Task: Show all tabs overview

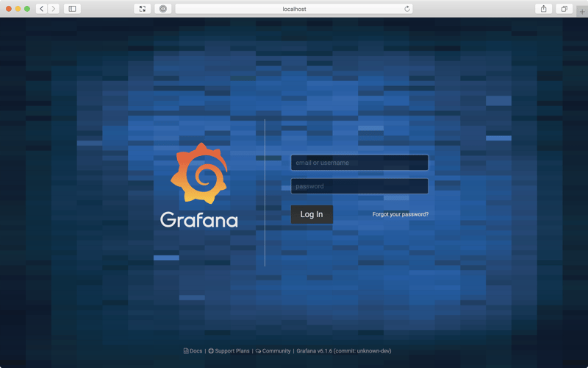Action: click(x=564, y=9)
